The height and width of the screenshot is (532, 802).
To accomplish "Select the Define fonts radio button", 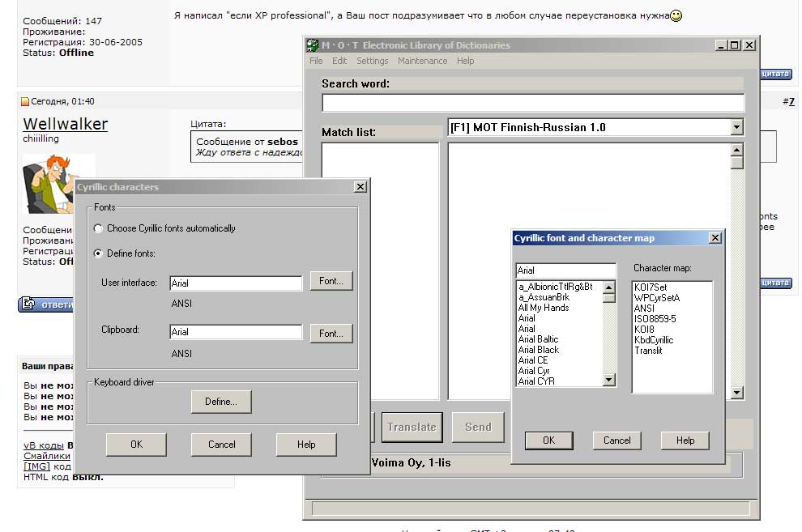I will [x=99, y=253].
